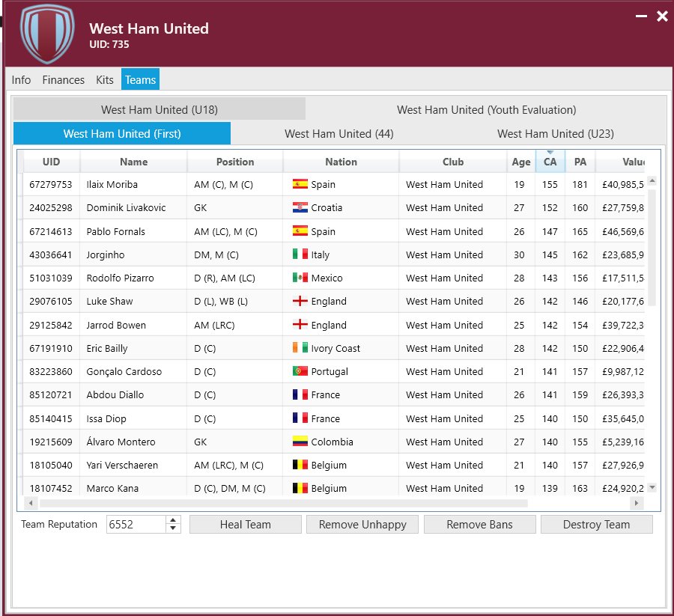Click the horizontal scrollbar thumb
This screenshot has height=616, width=674.
(x=284, y=503)
